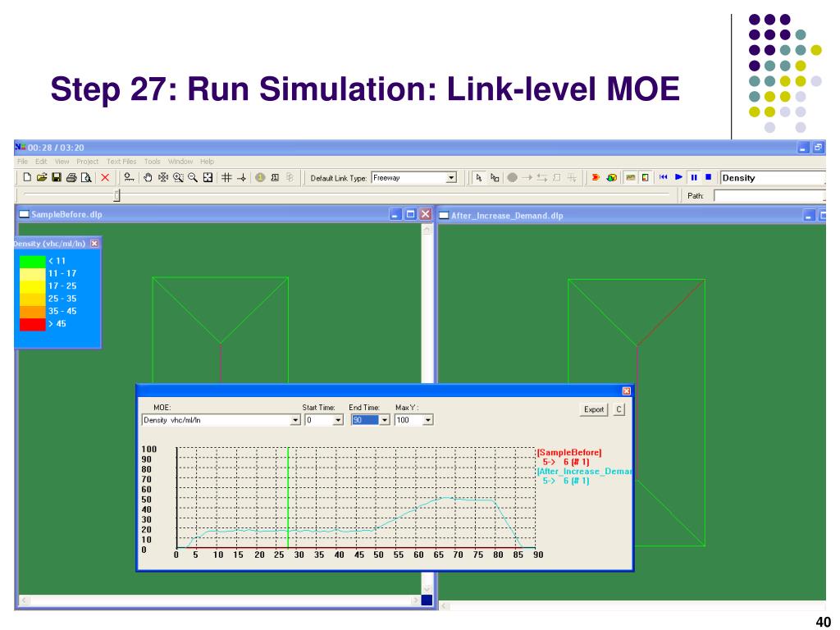Image resolution: width=840 pixels, height=630 pixels.
Task: Open the Default Link Type dropdown
Action: (451, 178)
